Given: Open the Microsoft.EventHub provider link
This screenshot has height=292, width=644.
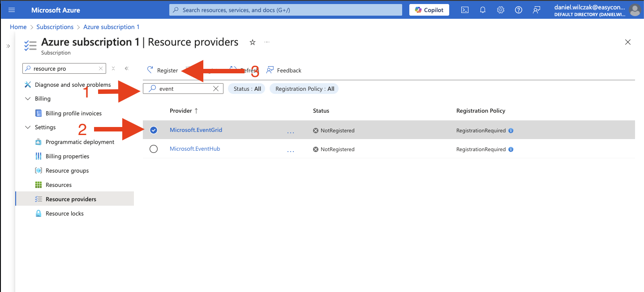Looking at the screenshot, I should 195,149.
